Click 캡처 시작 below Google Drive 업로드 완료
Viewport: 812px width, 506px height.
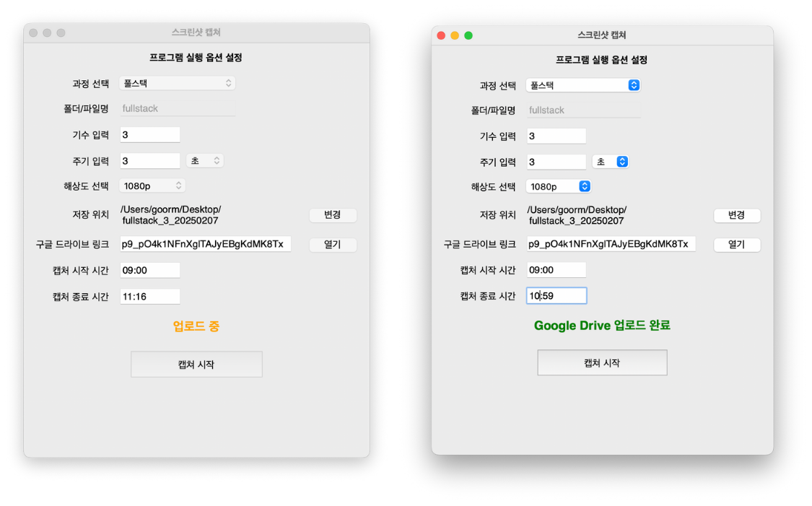click(x=602, y=363)
